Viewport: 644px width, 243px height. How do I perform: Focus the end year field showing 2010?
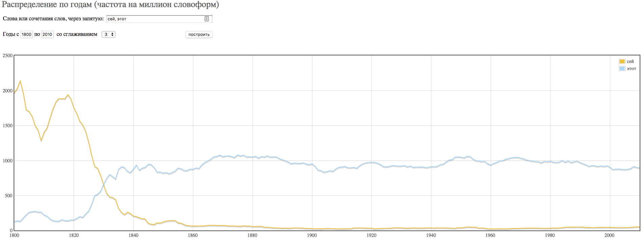(47, 35)
